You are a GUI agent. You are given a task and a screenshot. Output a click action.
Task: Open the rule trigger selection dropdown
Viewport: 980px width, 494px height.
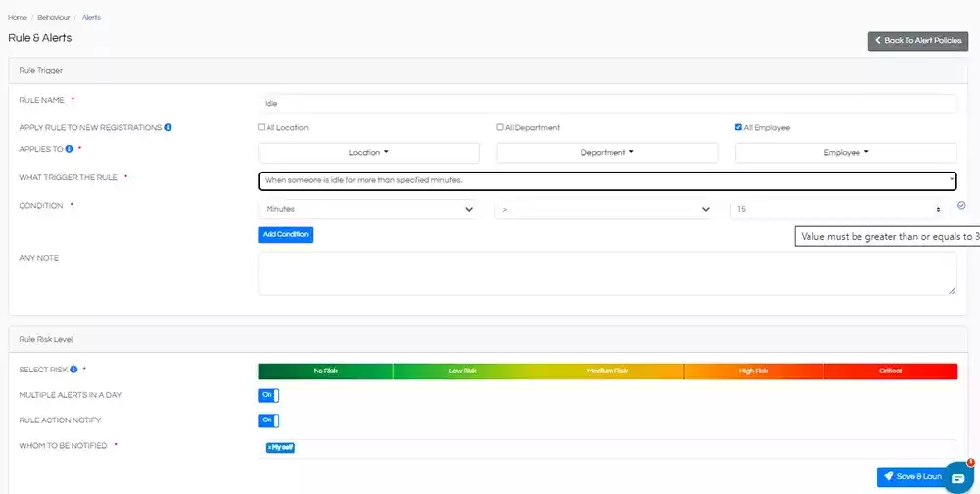607,180
